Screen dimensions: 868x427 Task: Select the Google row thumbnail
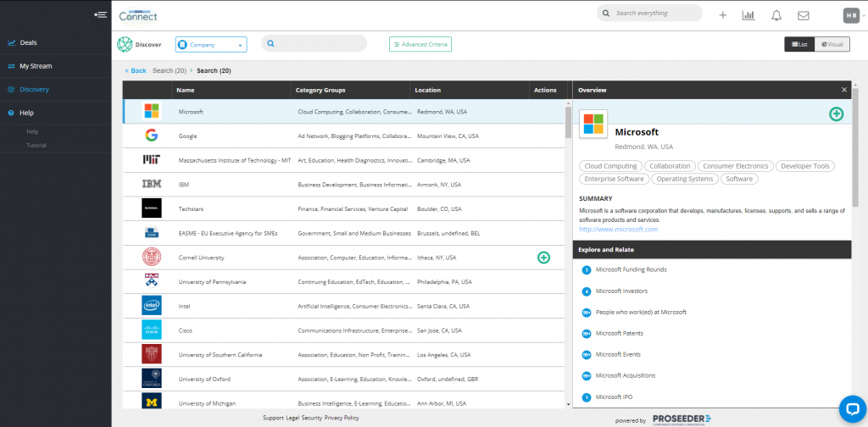click(151, 136)
